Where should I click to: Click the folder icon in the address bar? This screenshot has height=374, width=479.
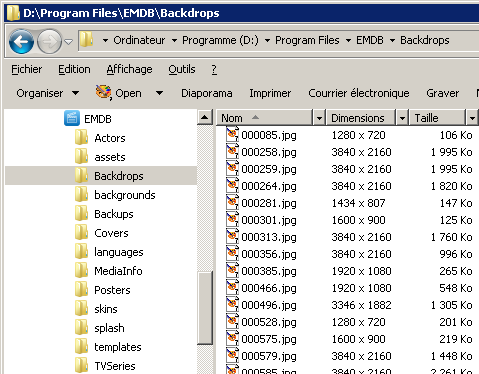pyautogui.click(x=86, y=40)
